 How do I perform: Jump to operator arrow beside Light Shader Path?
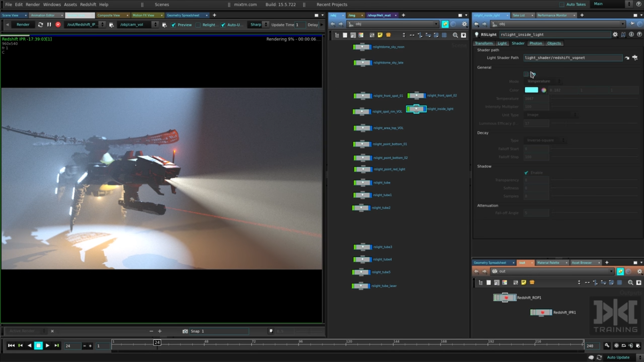tap(627, 58)
